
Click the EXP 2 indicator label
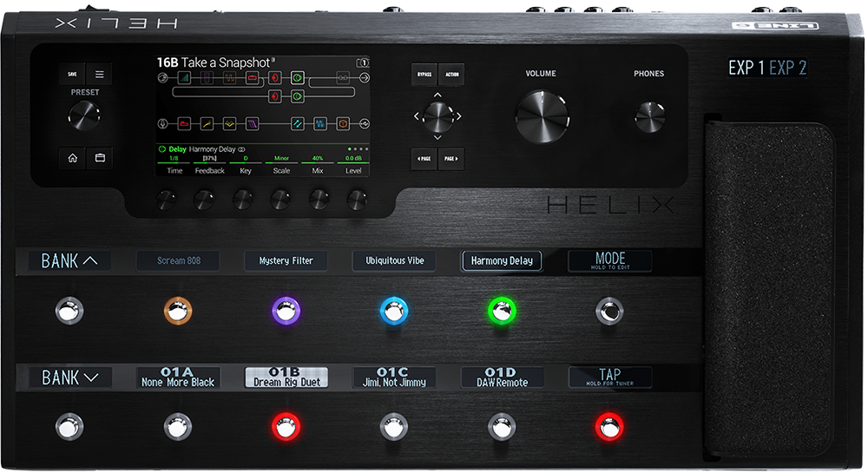coord(788,68)
